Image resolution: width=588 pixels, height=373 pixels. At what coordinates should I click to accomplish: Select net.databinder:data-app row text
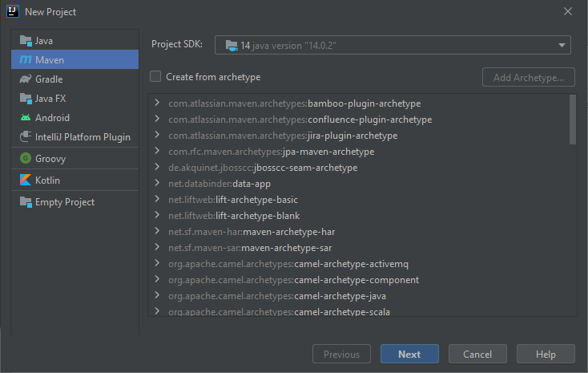[x=219, y=184]
